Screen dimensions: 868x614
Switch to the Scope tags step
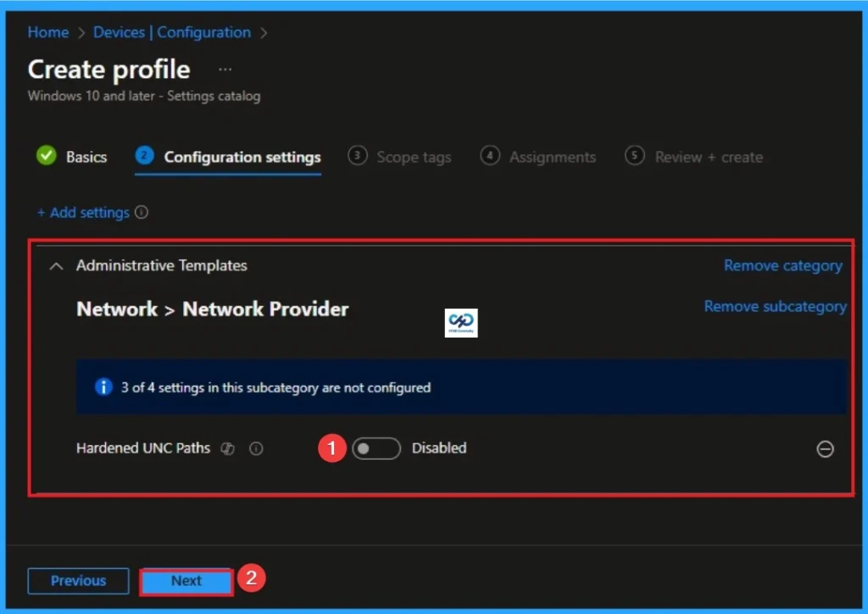[x=414, y=157]
